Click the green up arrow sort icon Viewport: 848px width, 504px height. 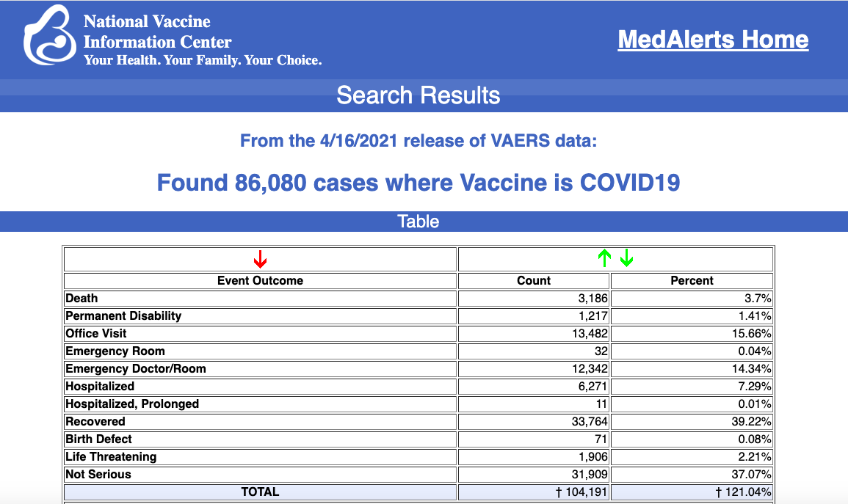click(x=604, y=258)
